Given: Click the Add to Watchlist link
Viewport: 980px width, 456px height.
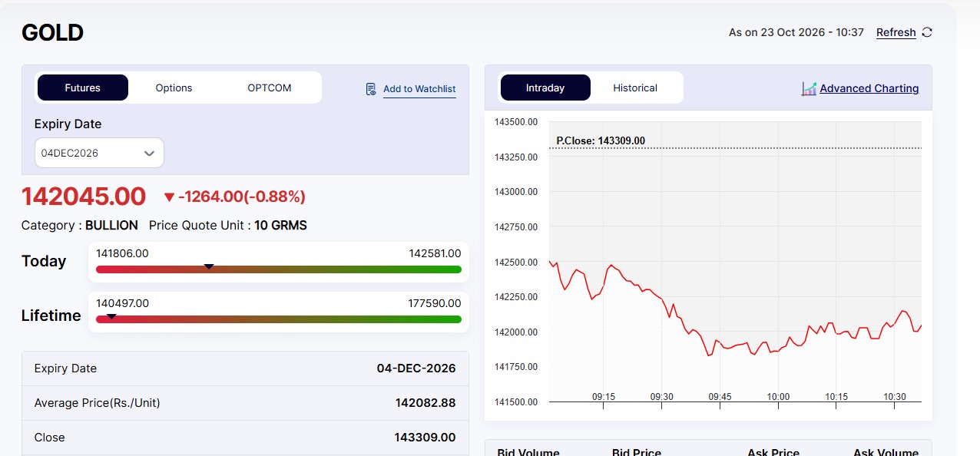Looking at the screenshot, I should [419, 89].
